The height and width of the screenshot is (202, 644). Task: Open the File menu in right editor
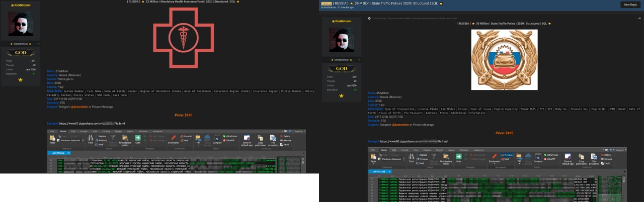373,150
